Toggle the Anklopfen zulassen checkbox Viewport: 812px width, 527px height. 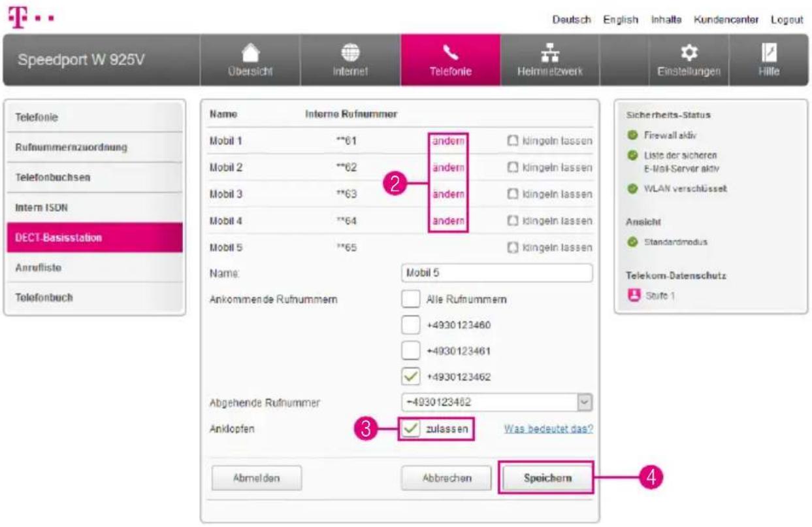coord(410,430)
